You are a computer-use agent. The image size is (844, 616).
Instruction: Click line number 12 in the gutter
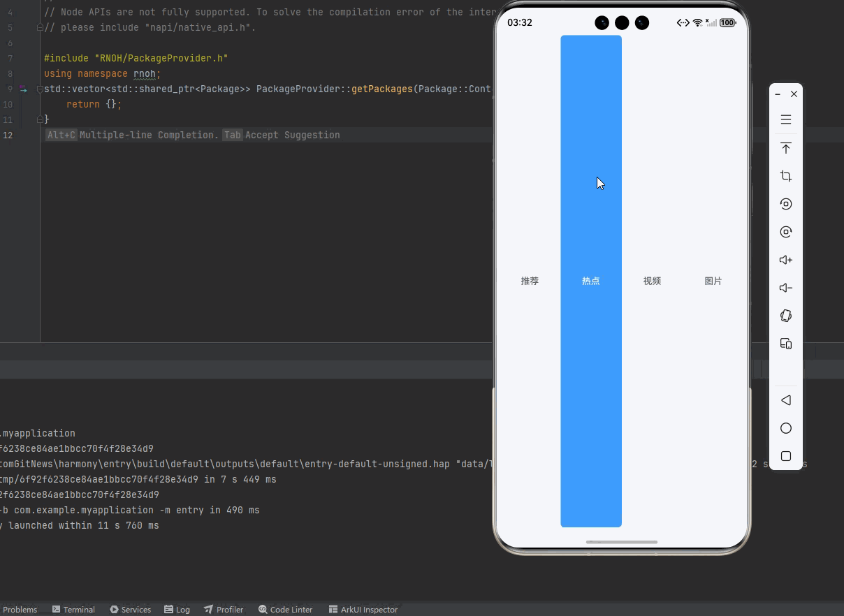(8, 135)
